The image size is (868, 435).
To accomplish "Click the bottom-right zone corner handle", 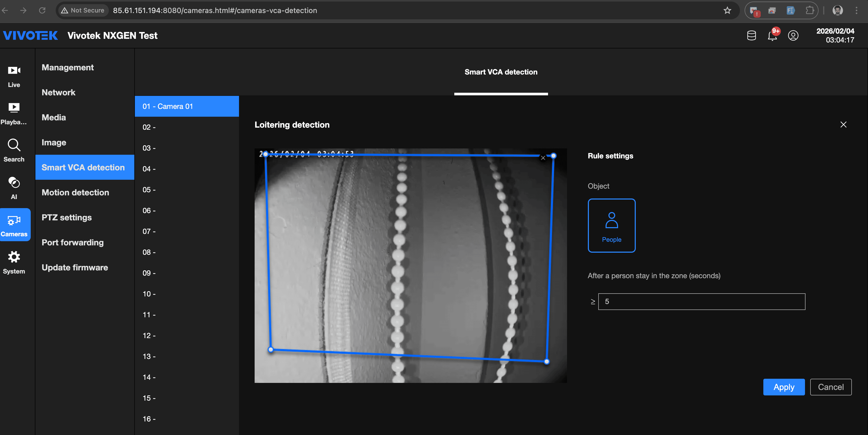I will point(546,362).
